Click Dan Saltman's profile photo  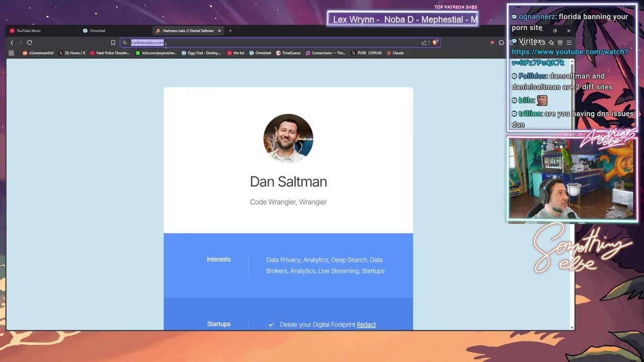pyautogui.click(x=288, y=139)
